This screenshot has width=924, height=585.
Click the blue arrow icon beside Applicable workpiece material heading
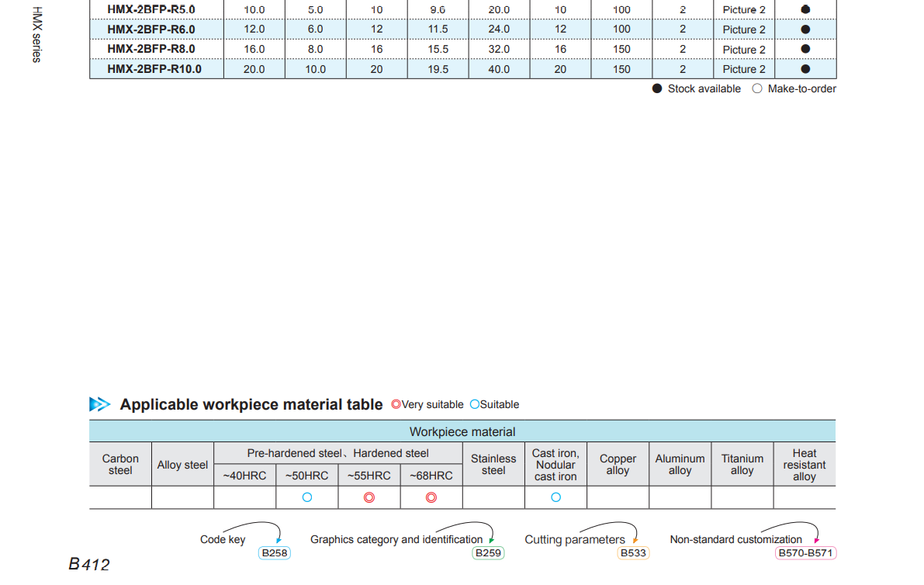coord(100,404)
